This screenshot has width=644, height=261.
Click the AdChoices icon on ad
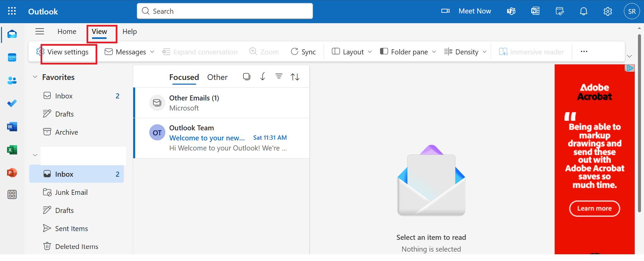point(630,68)
